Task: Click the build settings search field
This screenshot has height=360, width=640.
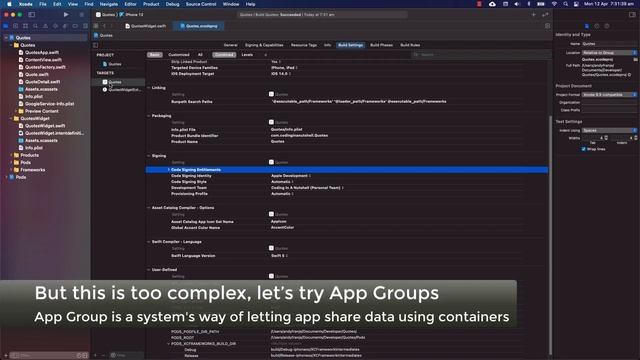Action: pyautogui.click(x=481, y=55)
